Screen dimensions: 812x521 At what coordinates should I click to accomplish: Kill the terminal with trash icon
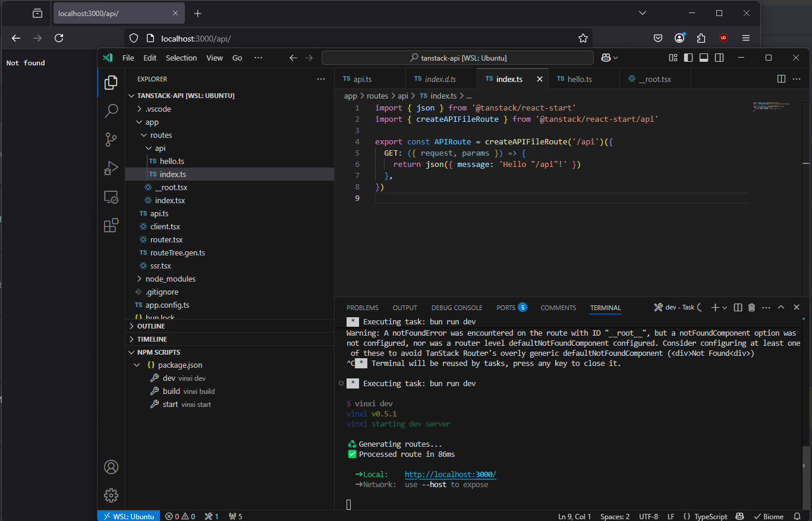(x=751, y=307)
